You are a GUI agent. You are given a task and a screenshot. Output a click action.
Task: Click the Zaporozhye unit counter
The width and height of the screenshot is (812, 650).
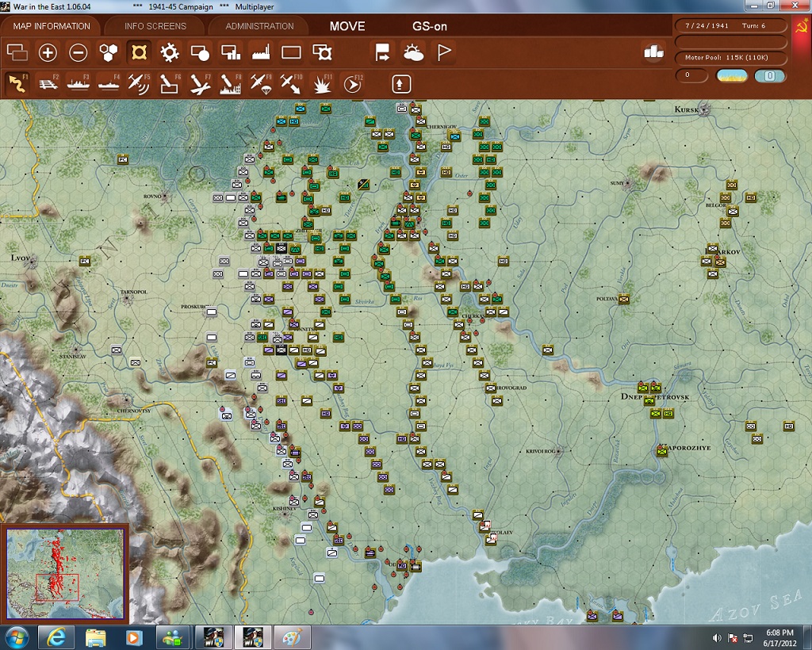tap(661, 451)
